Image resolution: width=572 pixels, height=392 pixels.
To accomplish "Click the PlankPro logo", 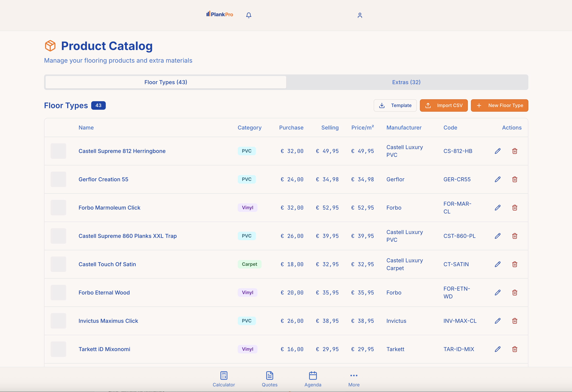I will point(220,14).
